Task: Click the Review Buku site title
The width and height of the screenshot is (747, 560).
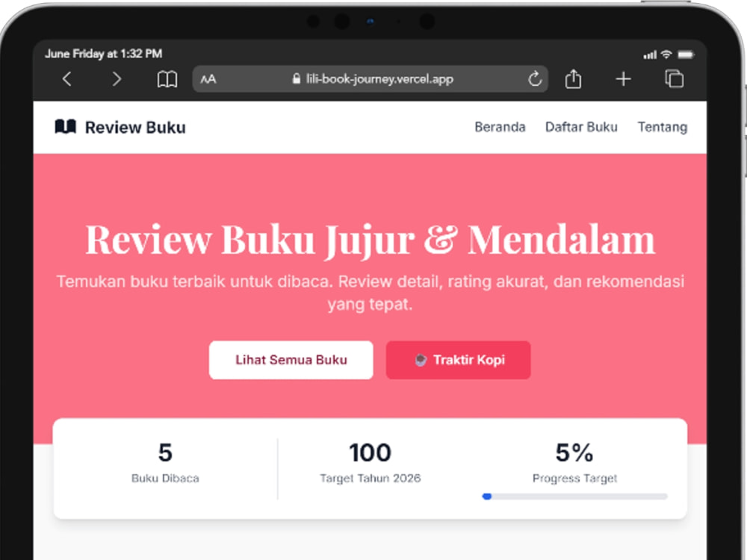Action: tap(135, 128)
